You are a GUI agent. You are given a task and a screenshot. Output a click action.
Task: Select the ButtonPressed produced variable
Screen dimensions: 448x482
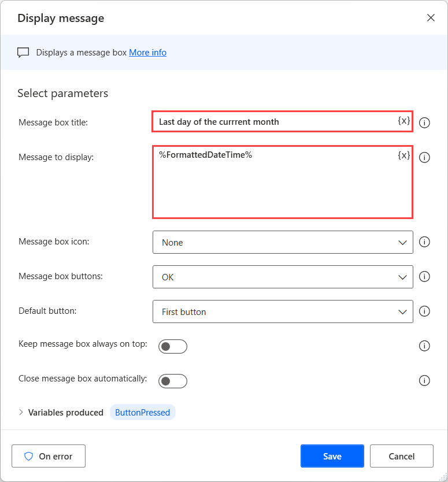pos(142,412)
